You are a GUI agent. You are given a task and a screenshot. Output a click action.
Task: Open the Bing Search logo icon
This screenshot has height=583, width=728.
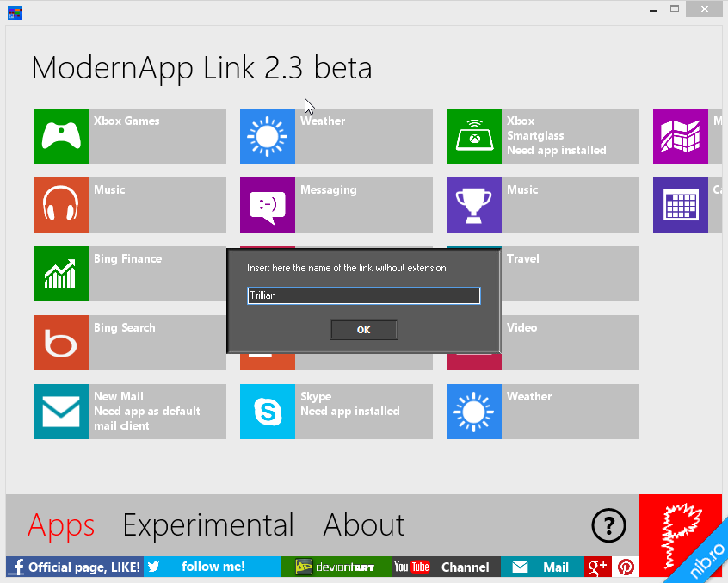[x=61, y=343]
